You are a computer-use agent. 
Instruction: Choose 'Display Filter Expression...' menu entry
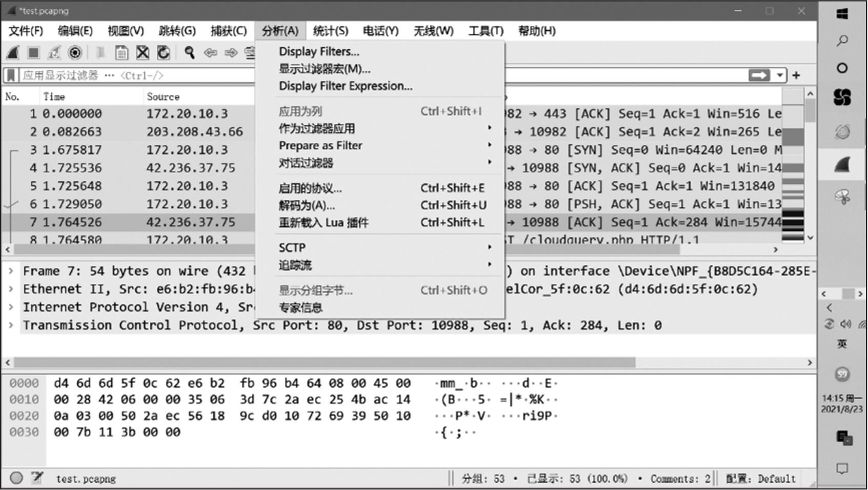345,86
